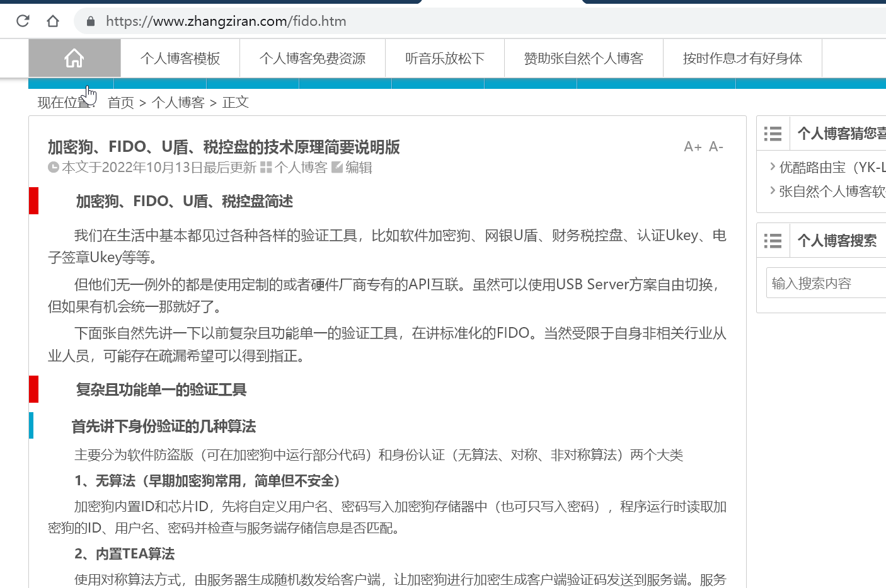
Task: Decrease font size with A-
Action: [716, 147]
